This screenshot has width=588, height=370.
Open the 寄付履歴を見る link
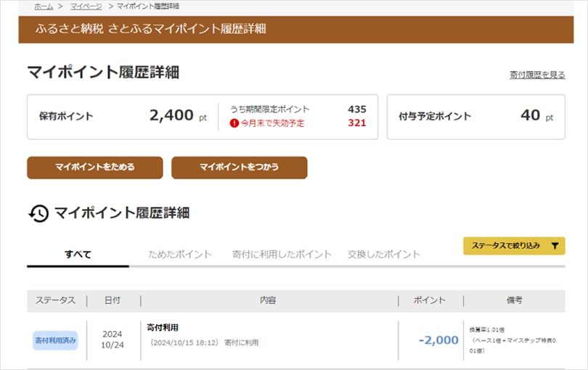pyautogui.click(x=537, y=75)
